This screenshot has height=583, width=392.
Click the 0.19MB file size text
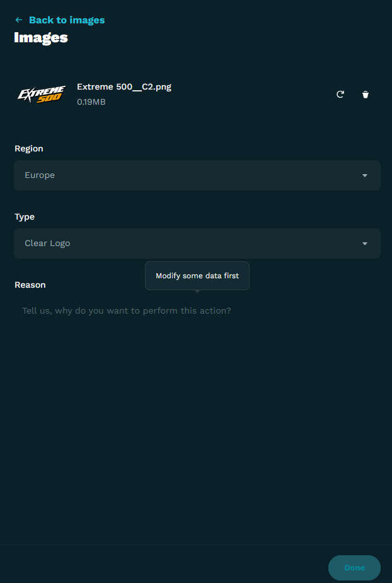point(91,102)
